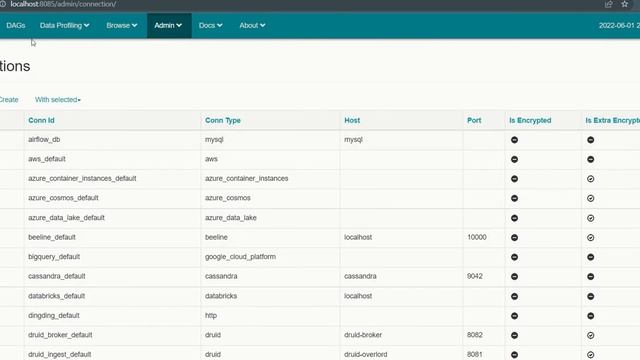640x360 pixels.
Task: Click port value 10000 in beeline row
Action: tap(477, 237)
